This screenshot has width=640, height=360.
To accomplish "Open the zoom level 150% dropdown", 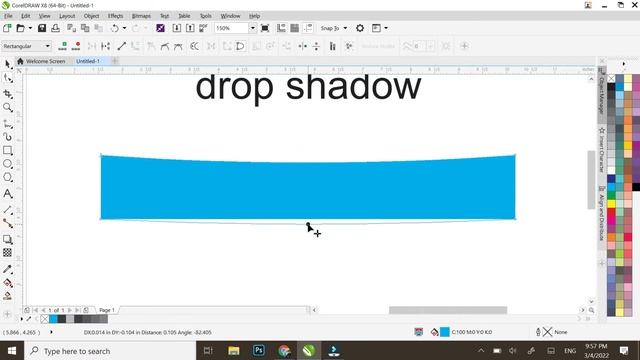I will tap(253, 28).
